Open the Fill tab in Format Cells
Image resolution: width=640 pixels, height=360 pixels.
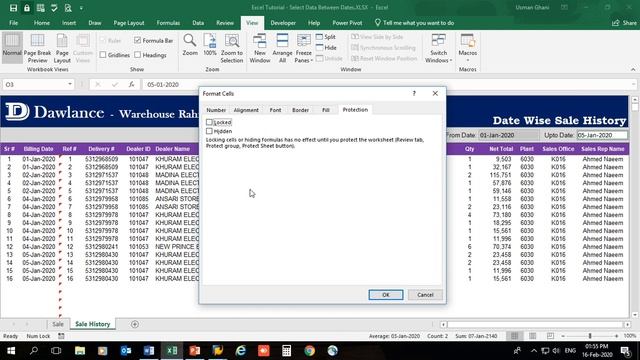coord(326,110)
